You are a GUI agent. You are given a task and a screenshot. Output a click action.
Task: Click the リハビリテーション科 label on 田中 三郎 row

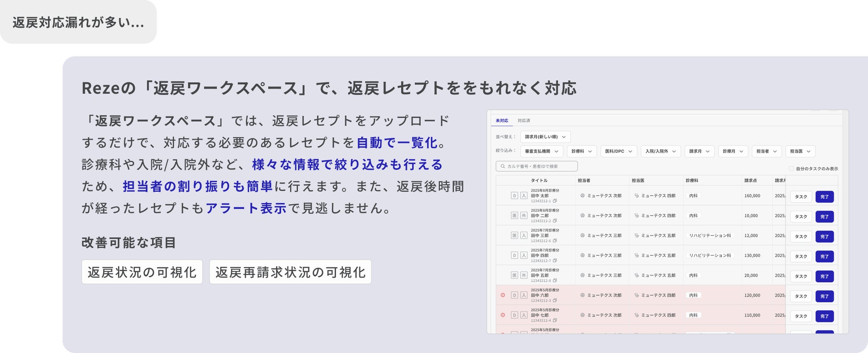click(710, 236)
